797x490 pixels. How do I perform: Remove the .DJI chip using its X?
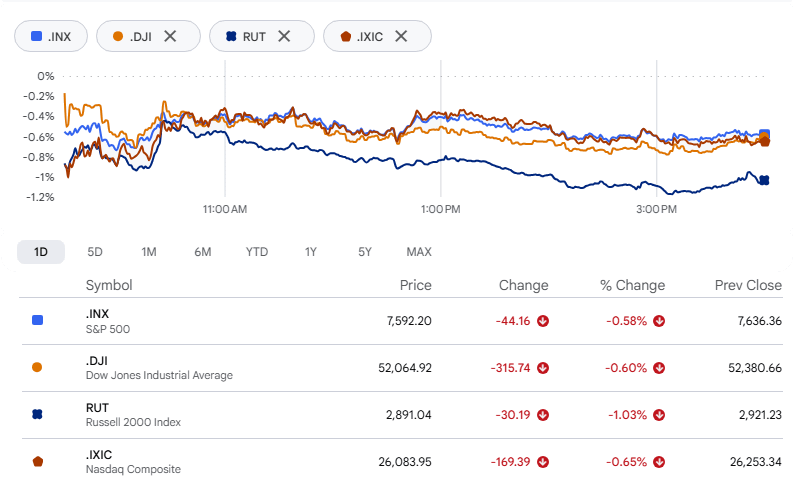pyautogui.click(x=170, y=36)
